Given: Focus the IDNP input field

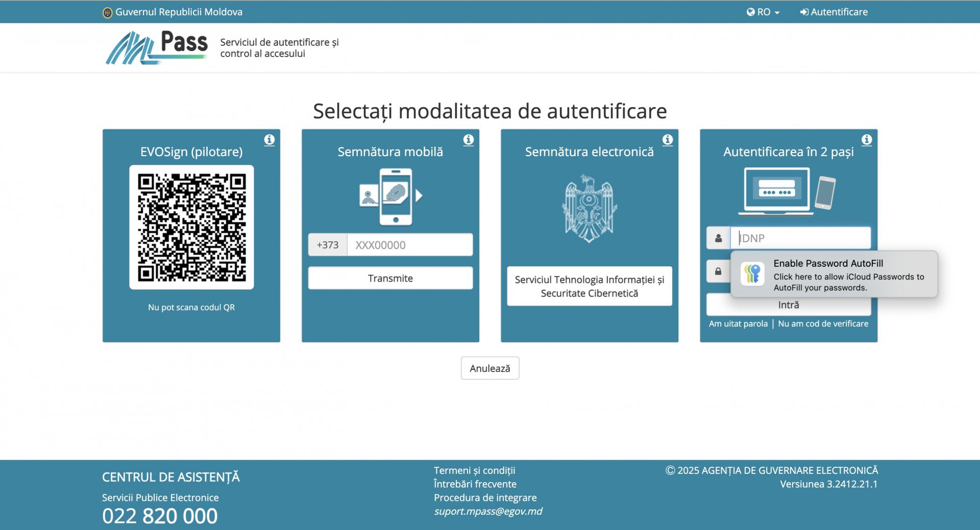Looking at the screenshot, I should (x=800, y=238).
